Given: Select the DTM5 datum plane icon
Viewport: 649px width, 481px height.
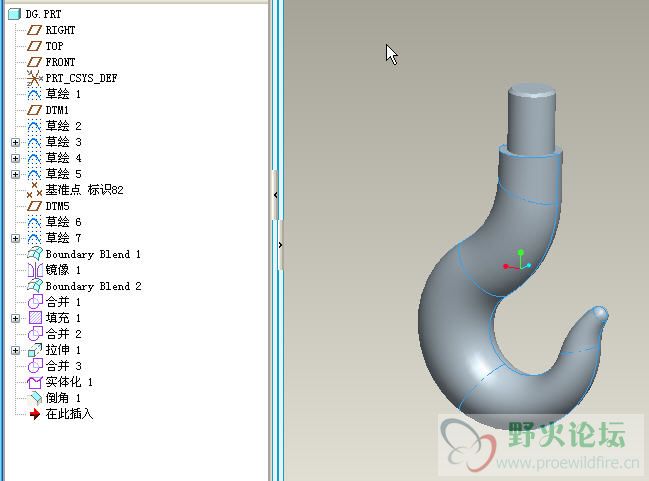Looking at the screenshot, I should [x=34, y=206].
